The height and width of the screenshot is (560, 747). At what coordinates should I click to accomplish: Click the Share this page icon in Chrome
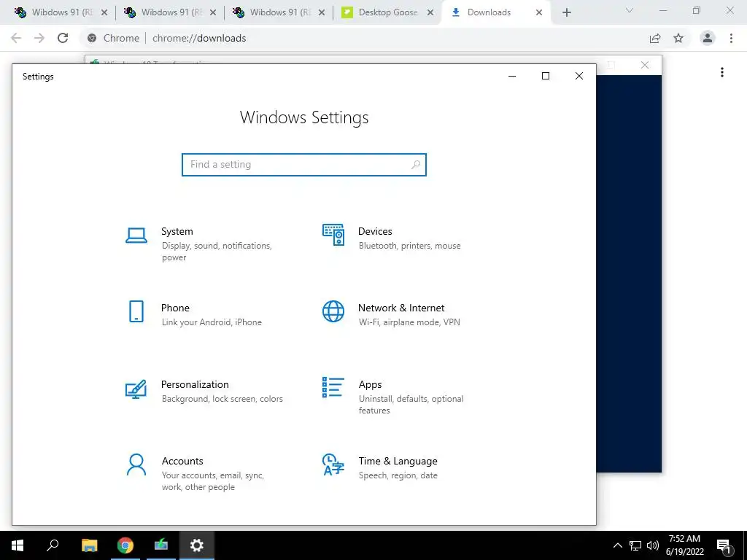tap(655, 38)
